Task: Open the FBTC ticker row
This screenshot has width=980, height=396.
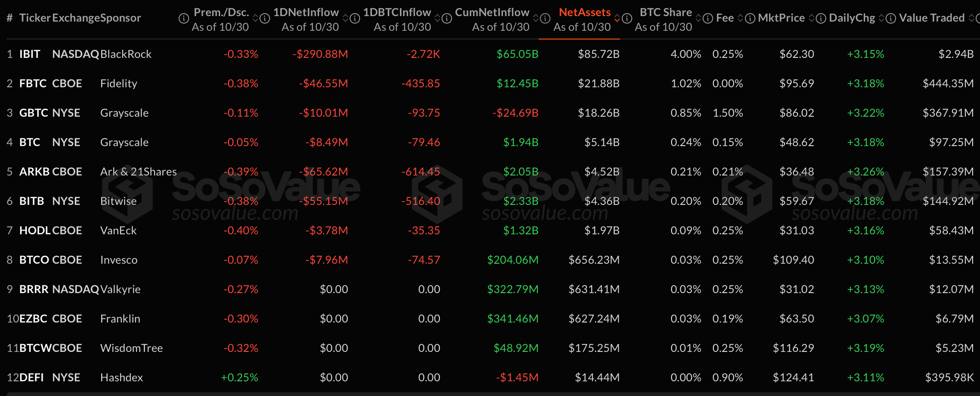Action: click(33, 84)
